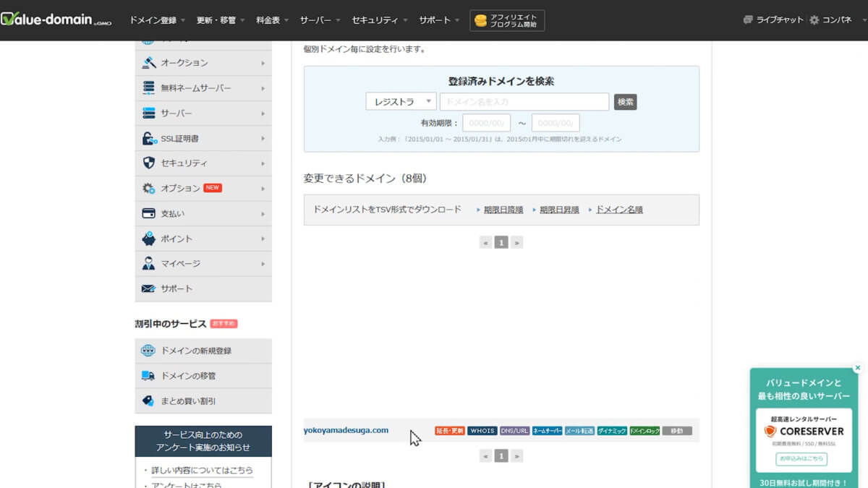Expand the オークション sidebar arrow
This screenshot has width=868, height=488.
(x=263, y=63)
